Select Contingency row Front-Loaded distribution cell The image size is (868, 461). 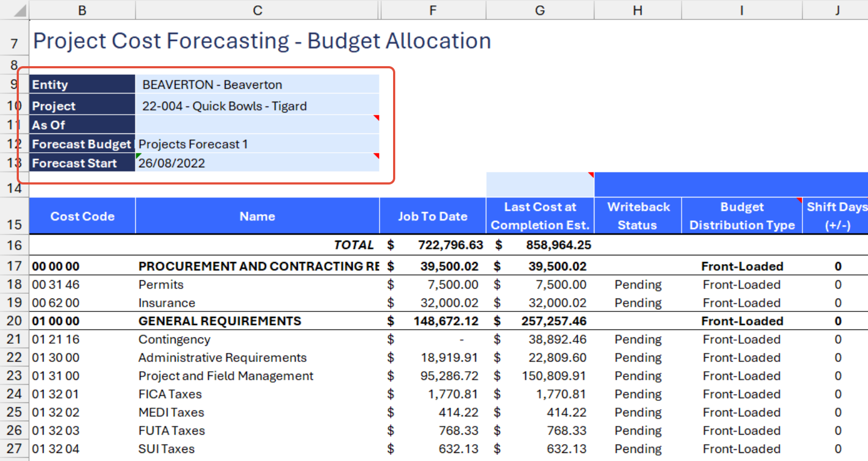coord(741,339)
